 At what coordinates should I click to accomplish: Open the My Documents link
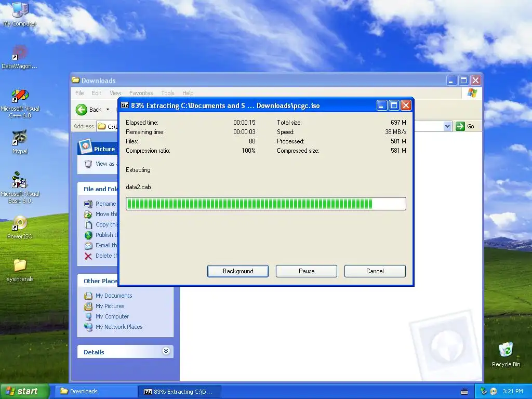click(x=114, y=296)
